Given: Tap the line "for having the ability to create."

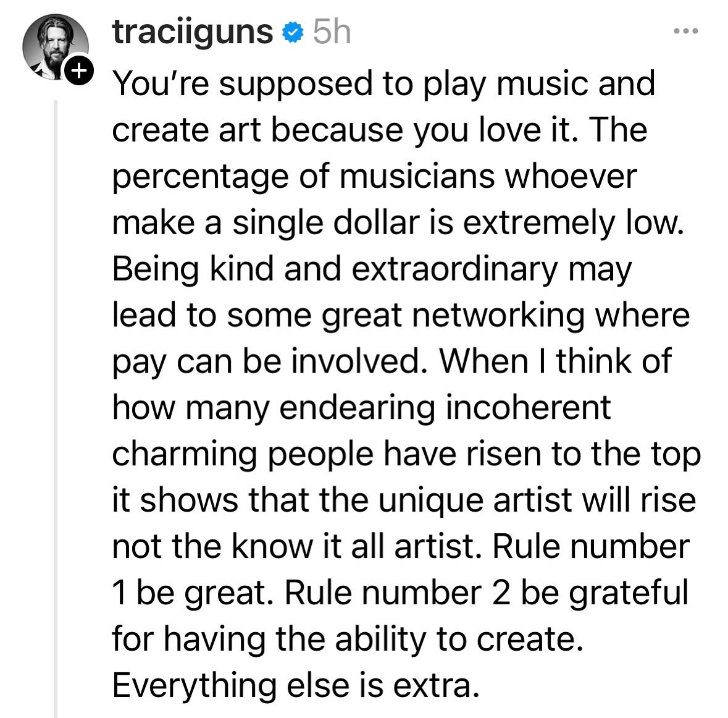Looking at the screenshot, I should click(347, 640).
